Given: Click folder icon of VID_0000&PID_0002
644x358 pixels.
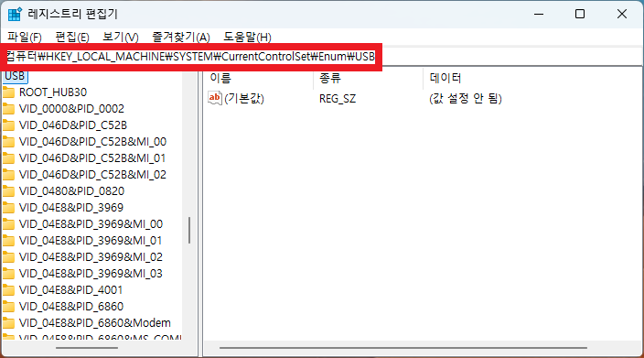Looking at the screenshot, I should 8,109.
